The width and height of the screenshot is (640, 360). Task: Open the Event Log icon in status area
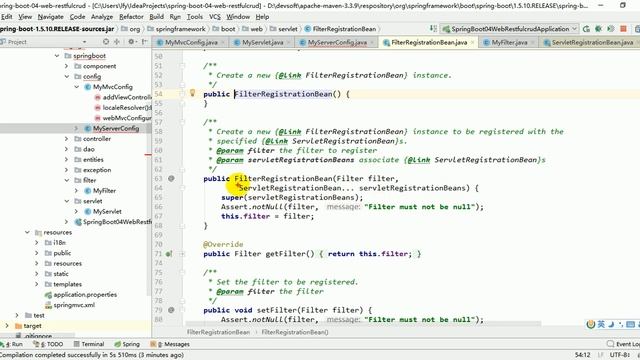click(611, 344)
